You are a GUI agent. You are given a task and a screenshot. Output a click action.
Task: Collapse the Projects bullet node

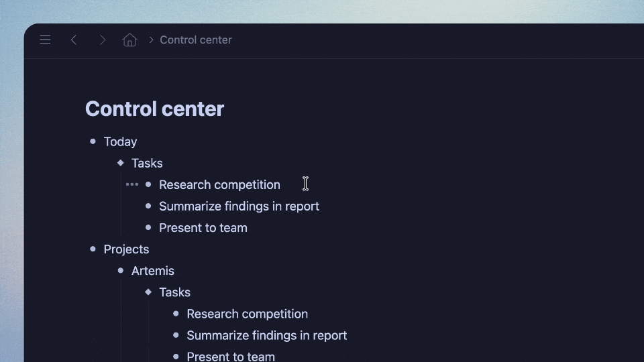coord(93,249)
